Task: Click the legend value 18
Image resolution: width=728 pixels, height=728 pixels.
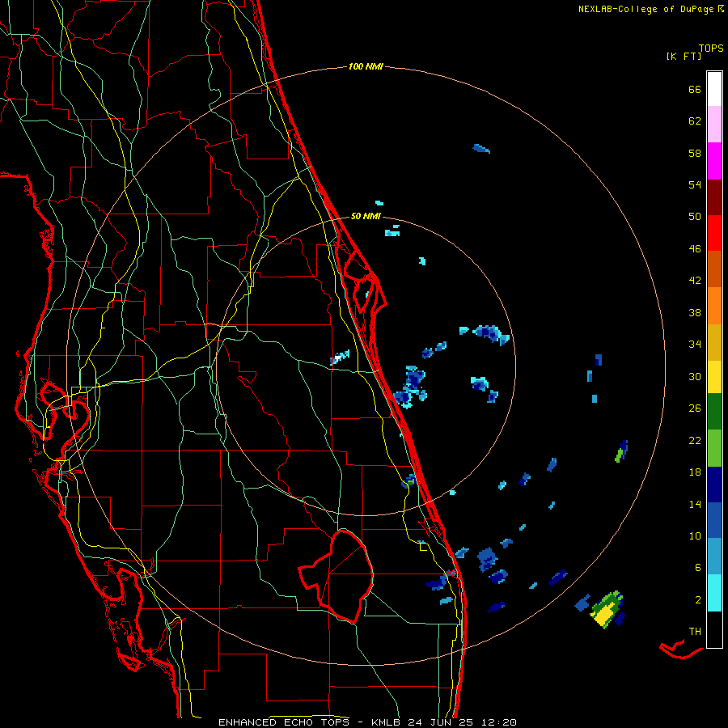Action: (695, 472)
